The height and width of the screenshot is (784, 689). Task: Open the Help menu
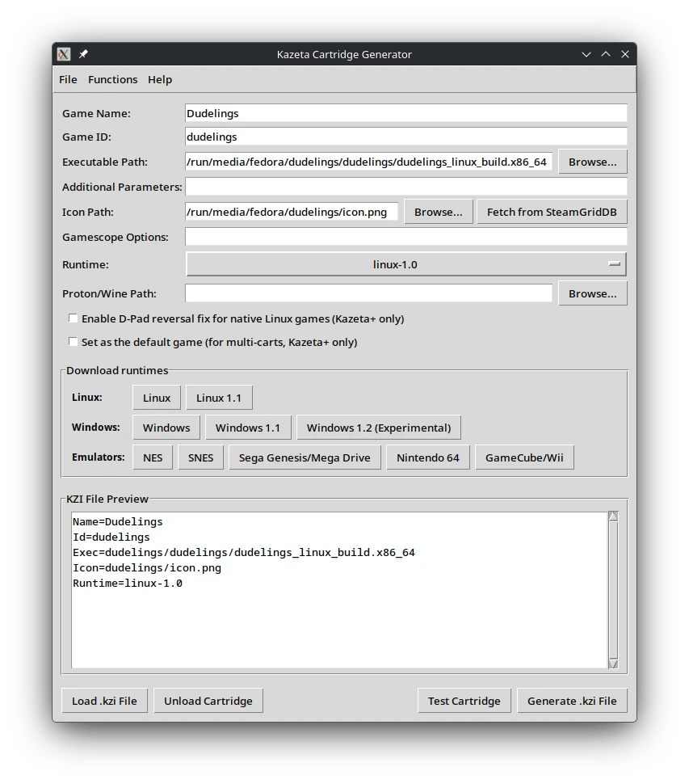pyautogui.click(x=160, y=79)
